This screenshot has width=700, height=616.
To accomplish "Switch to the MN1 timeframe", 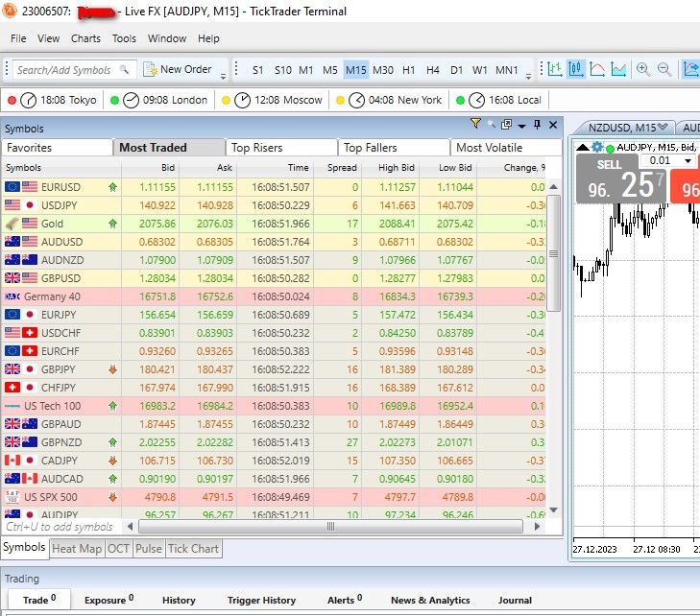I will click(x=507, y=70).
